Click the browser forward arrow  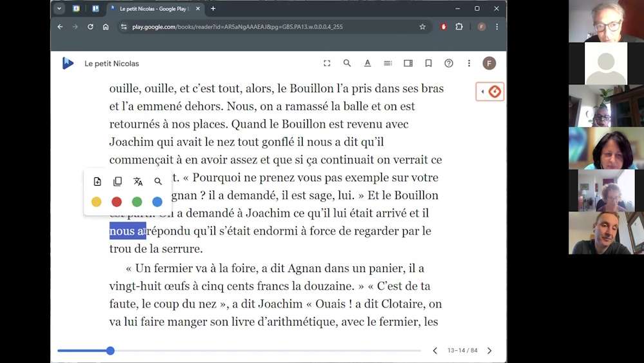point(75,26)
